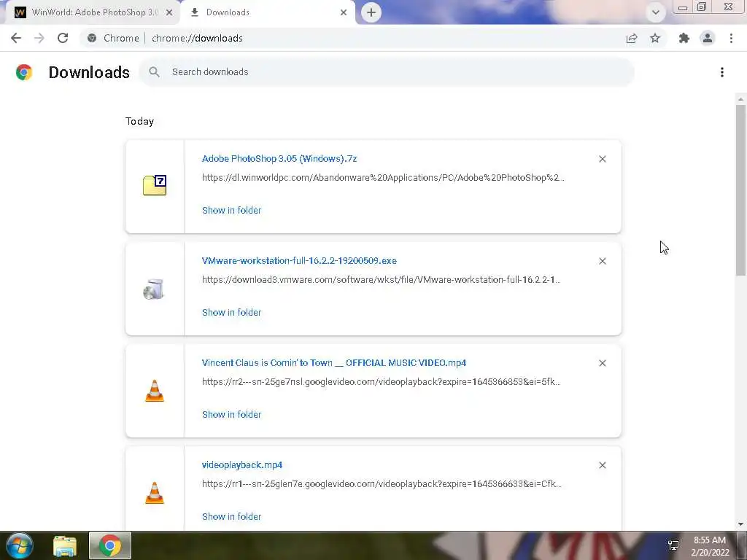Click the VLC cone icon for Vincent Claus video
Image resolution: width=747 pixels, height=560 pixels.
pyautogui.click(x=155, y=391)
